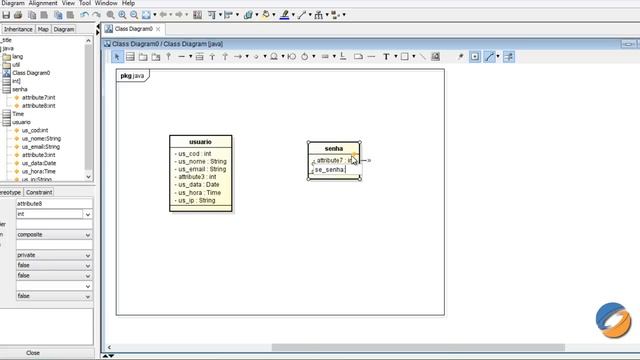Open the View menu
Viewport: 640px width, 360px height.
click(68, 3)
